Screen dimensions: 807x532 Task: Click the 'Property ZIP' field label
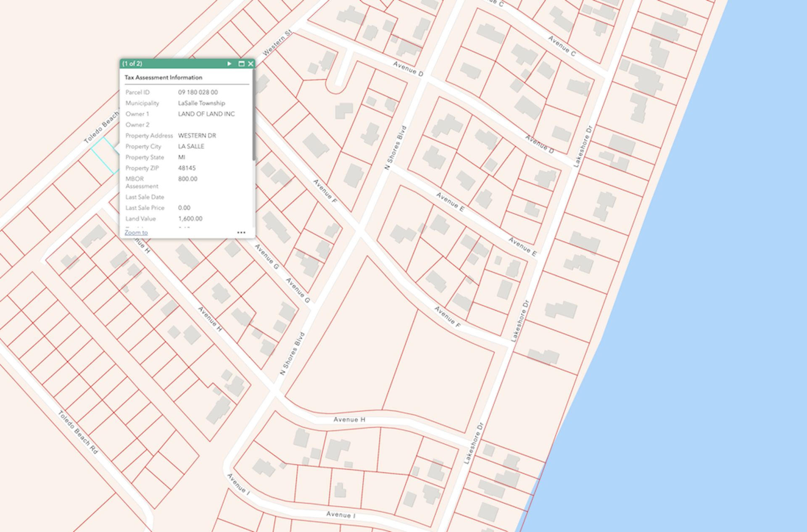click(x=142, y=168)
